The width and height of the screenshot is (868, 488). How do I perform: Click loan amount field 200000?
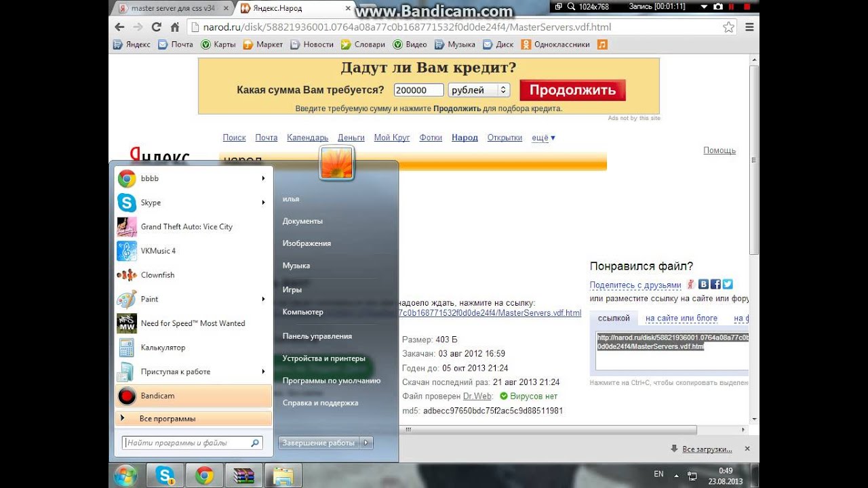pos(418,90)
